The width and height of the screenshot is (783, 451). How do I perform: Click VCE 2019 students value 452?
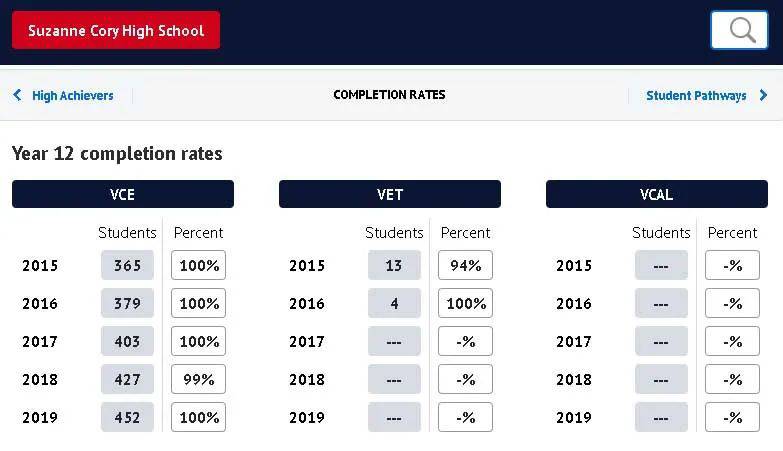[x=127, y=417]
